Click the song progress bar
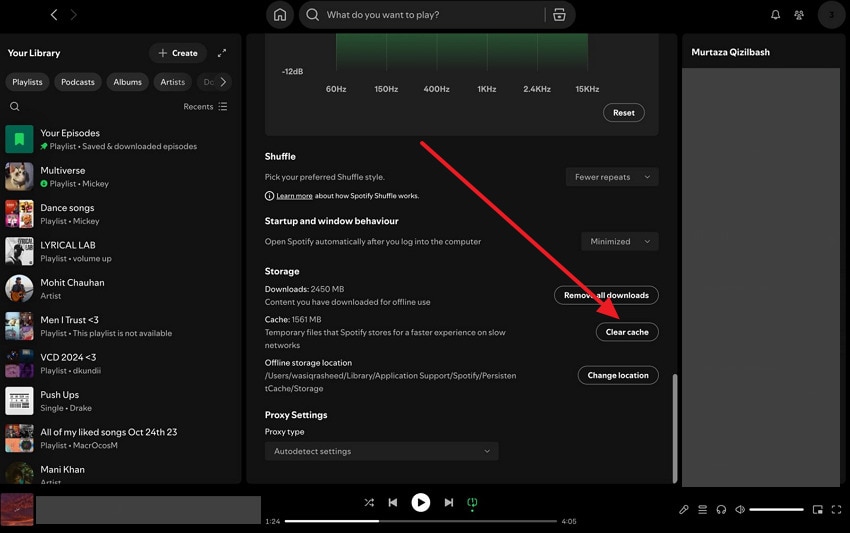 (421, 521)
